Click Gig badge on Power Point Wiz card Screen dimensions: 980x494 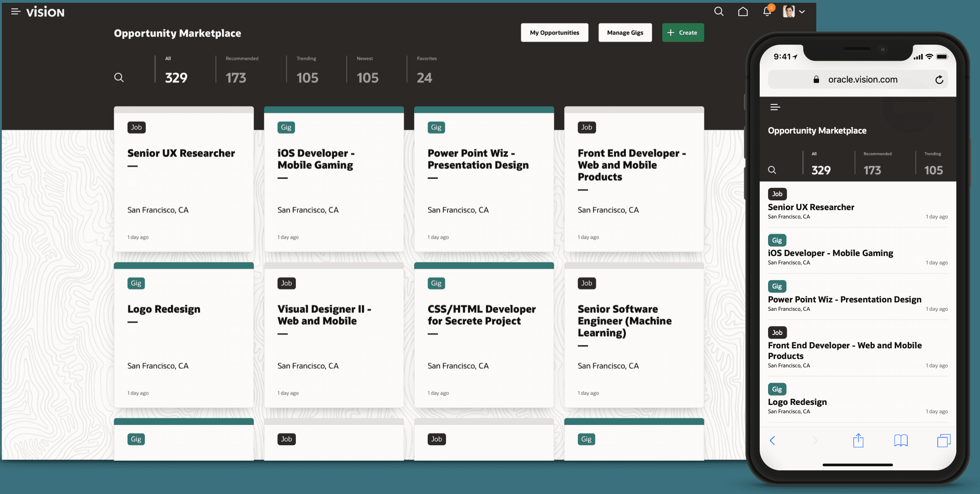tap(436, 128)
